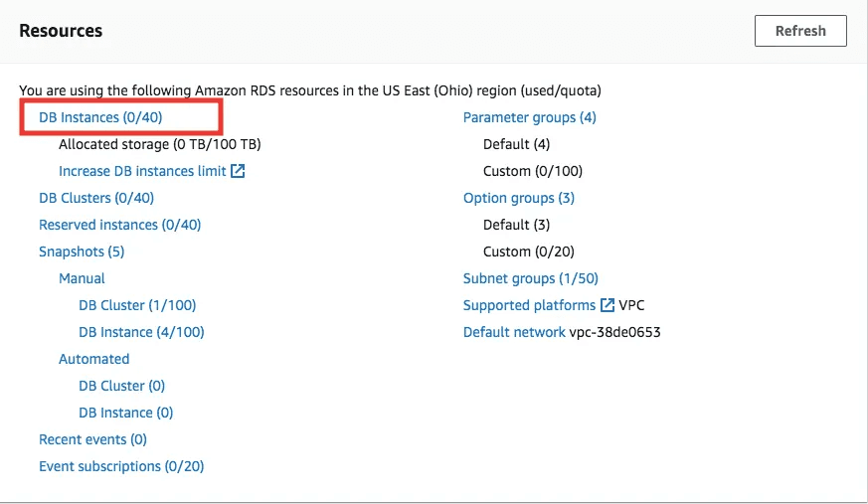Open the Automated snapshots link
868x504 pixels.
point(94,359)
